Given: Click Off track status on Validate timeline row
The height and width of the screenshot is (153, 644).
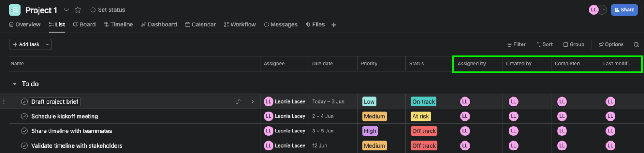Looking at the screenshot, I should 424,146.
